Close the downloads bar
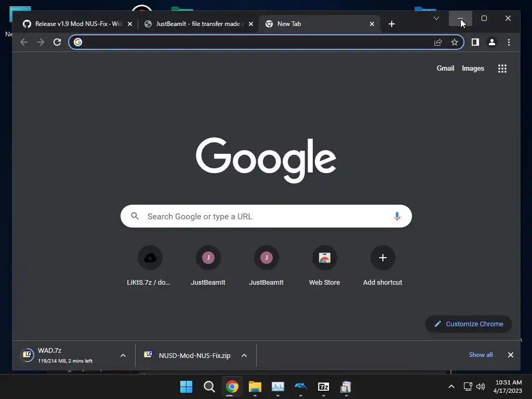Screen dimensions: 532x399 pos(511,355)
